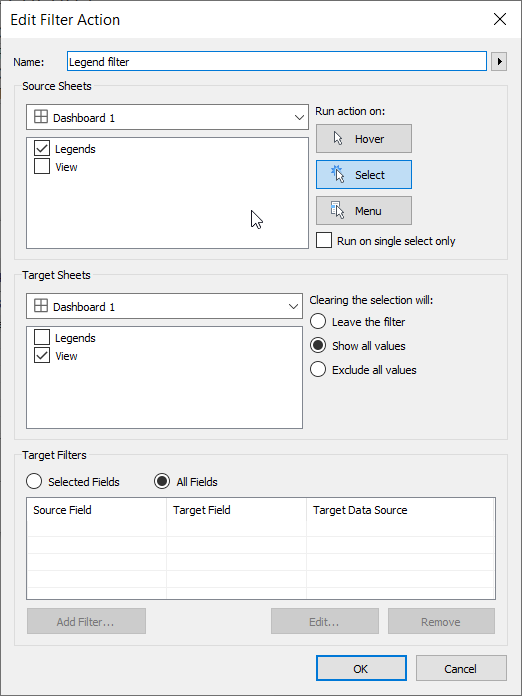Expand the Target Sheets Dashboard 1 dropdown
The width and height of the screenshot is (522, 696).
(164, 306)
